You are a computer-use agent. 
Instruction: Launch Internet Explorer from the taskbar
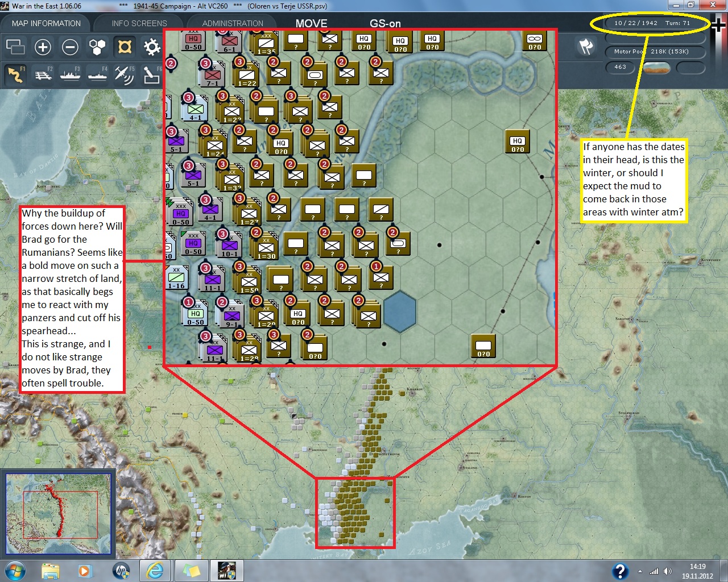coord(155,571)
